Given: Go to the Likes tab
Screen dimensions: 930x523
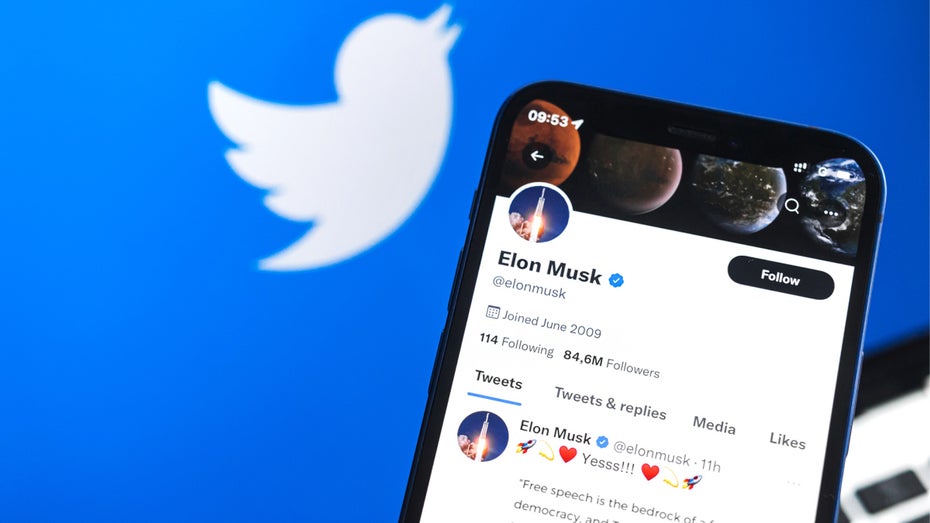Looking at the screenshot, I should 787,439.
